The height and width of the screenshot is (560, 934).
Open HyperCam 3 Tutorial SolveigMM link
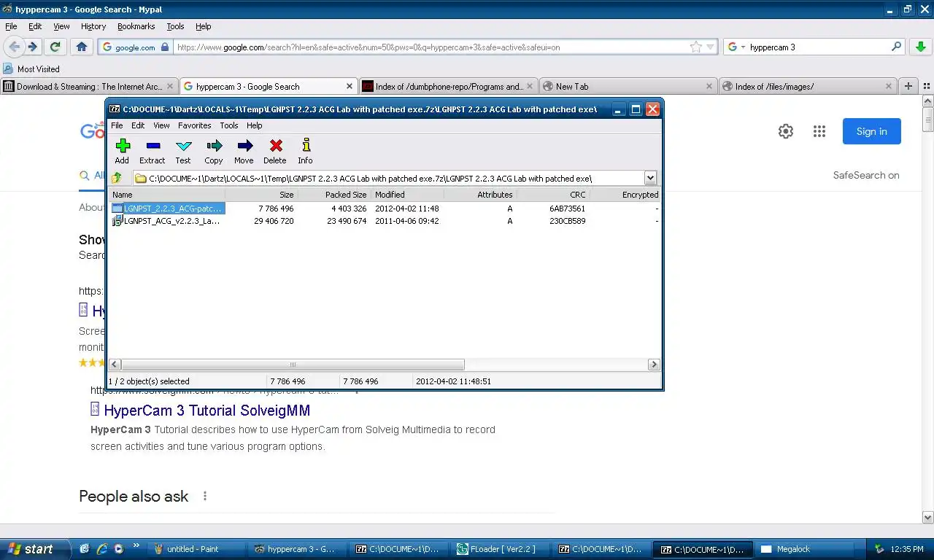pyautogui.click(x=207, y=410)
